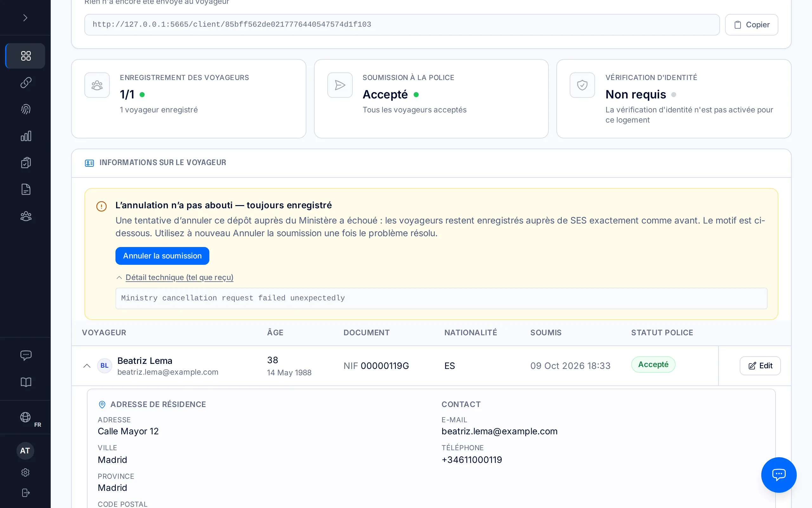Open the fingerprint icon in sidebar
This screenshot has height=508, width=812.
point(25,109)
